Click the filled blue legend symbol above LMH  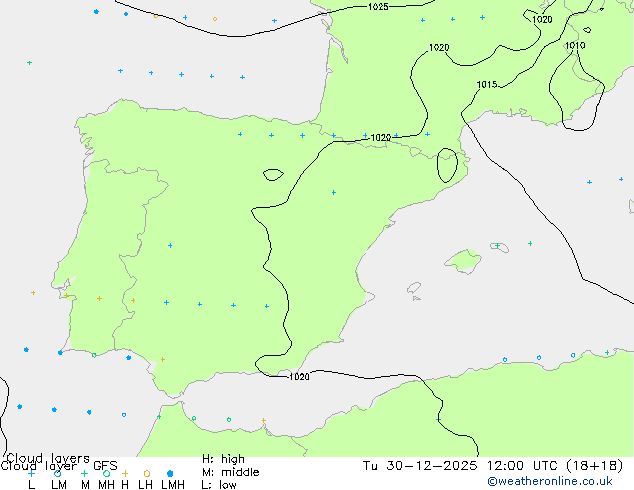tap(170, 473)
